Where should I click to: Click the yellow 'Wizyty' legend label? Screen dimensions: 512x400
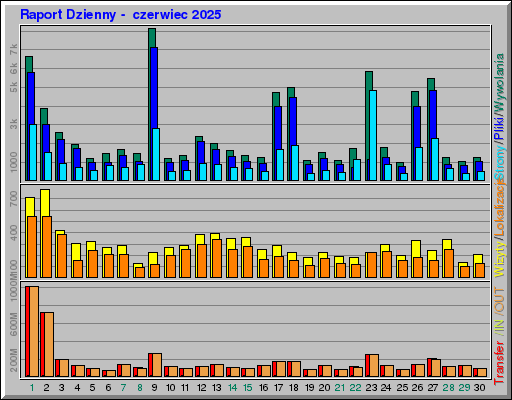(499, 258)
